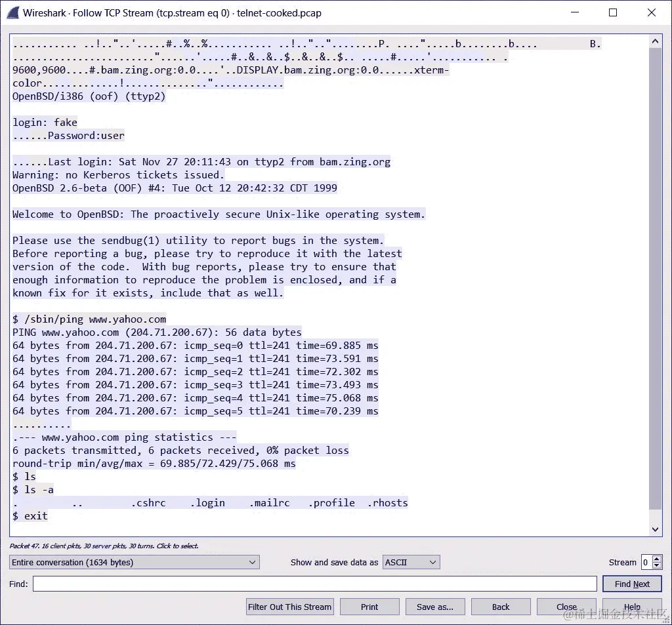Viewport: 672px width, 625px height.
Task: Click the scrollbar down arrow
Action: click(655, 529)
